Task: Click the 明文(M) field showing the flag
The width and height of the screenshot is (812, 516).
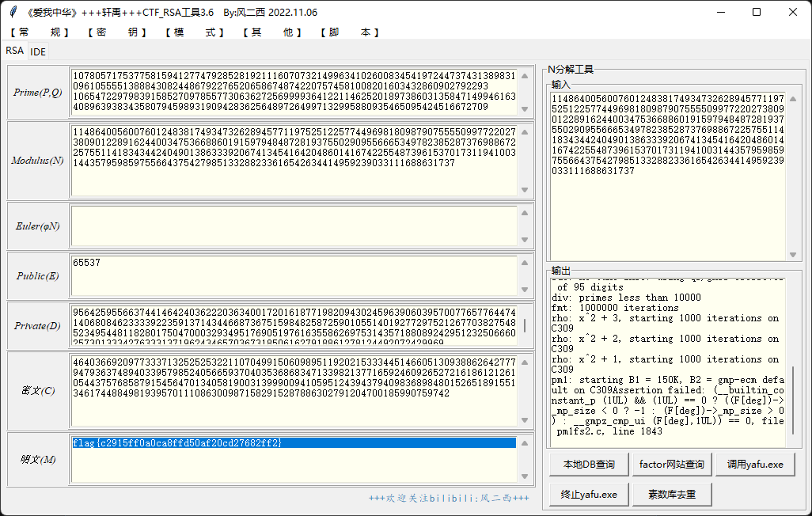Action: 294,459
